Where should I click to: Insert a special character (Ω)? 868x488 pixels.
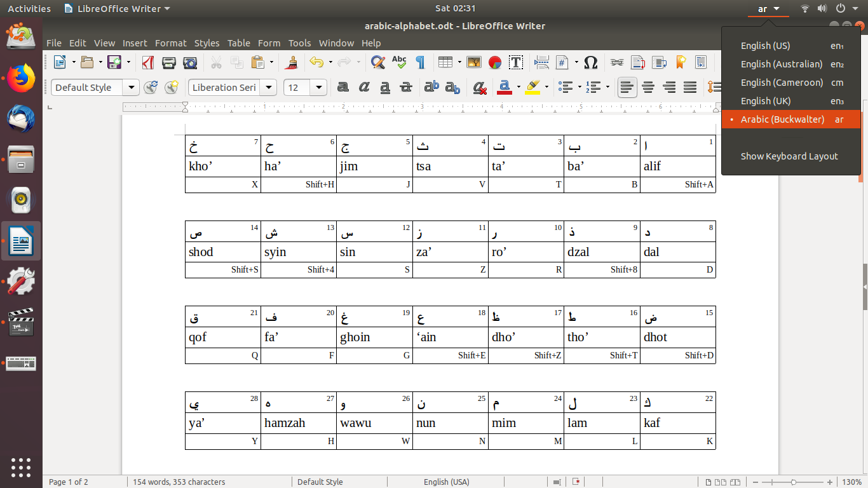(591, 62)
